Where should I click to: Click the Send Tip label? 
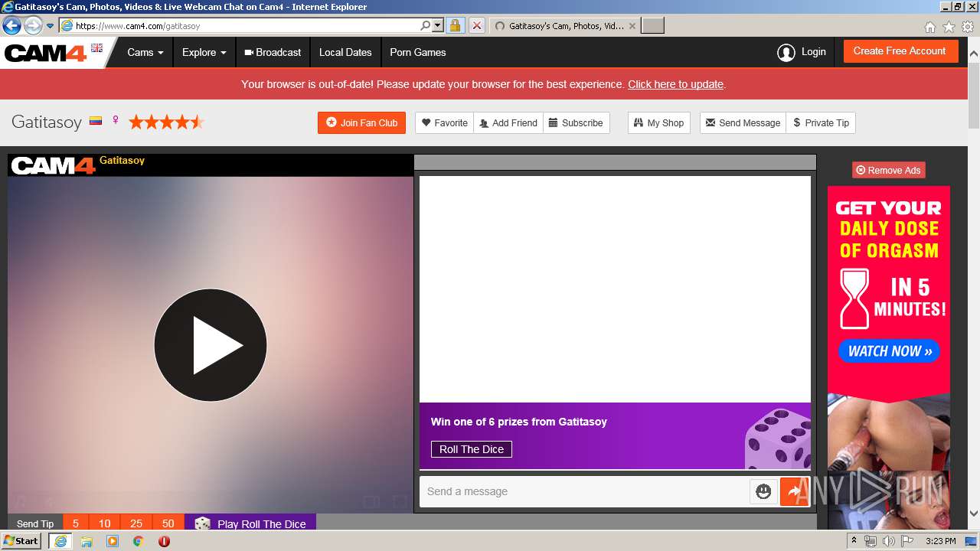(x=35, y=523)
